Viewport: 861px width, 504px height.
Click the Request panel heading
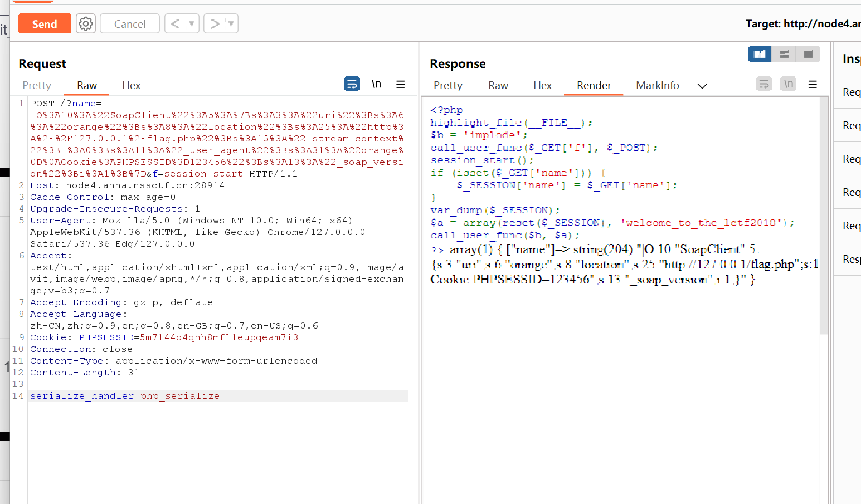pos(42,63)
